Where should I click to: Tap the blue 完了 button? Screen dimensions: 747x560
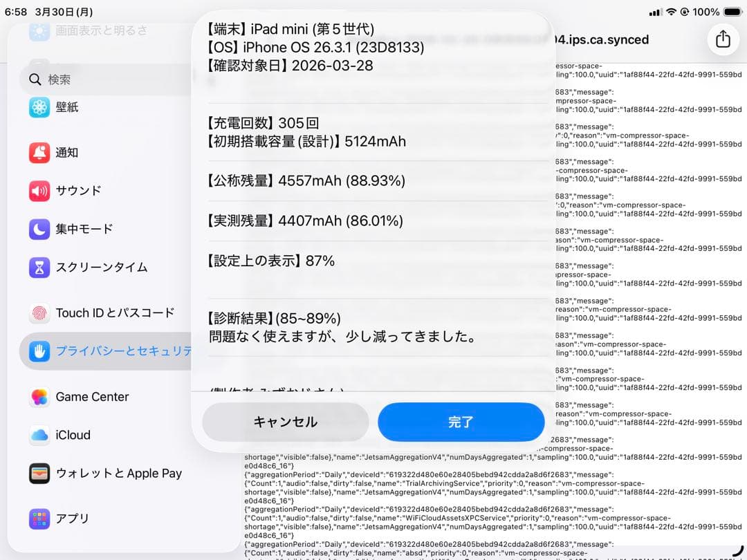(461, 422)
